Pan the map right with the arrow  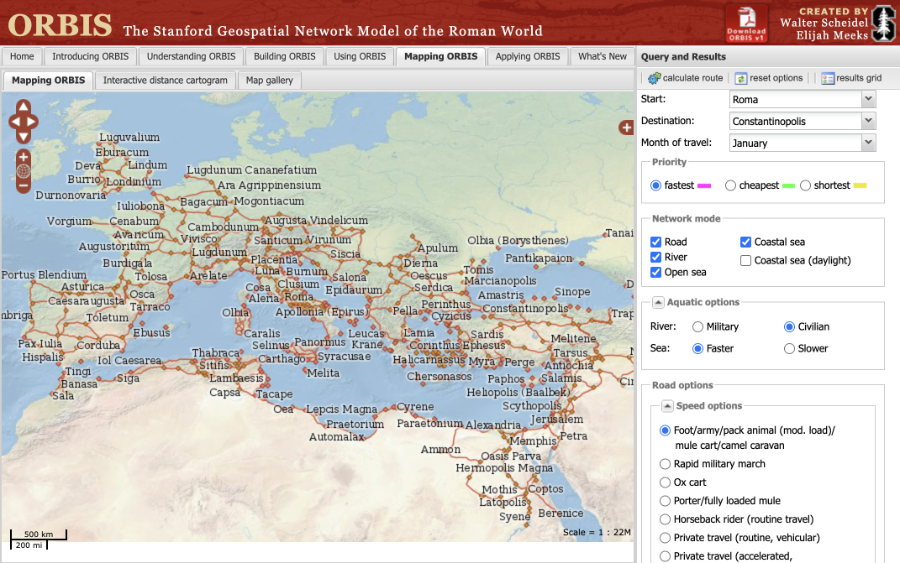[x=33, y=122]
